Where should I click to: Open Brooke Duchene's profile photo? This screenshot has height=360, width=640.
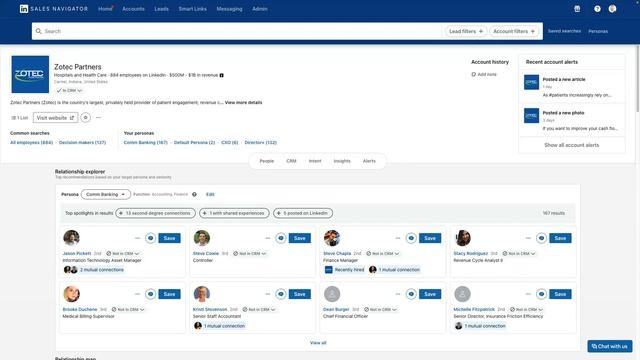pos(71,294)
